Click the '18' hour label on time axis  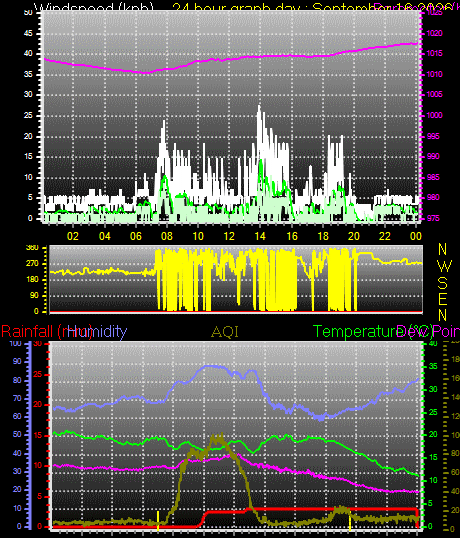(323, 236)
